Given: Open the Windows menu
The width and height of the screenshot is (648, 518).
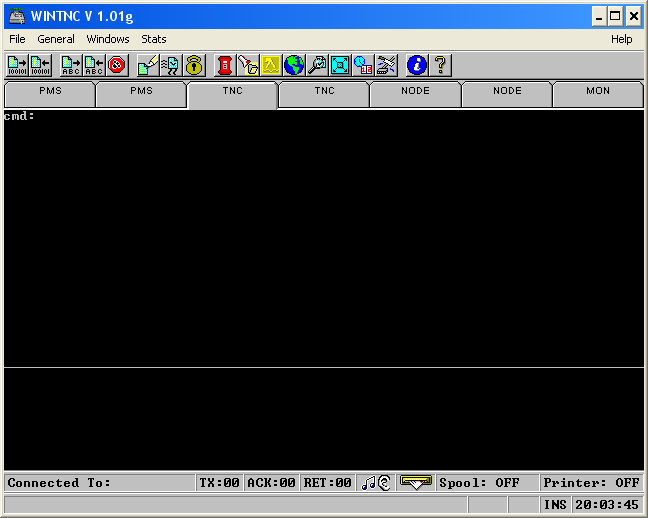Looking at the screenshot, I should pyautogui.click(x=108, y=39).
